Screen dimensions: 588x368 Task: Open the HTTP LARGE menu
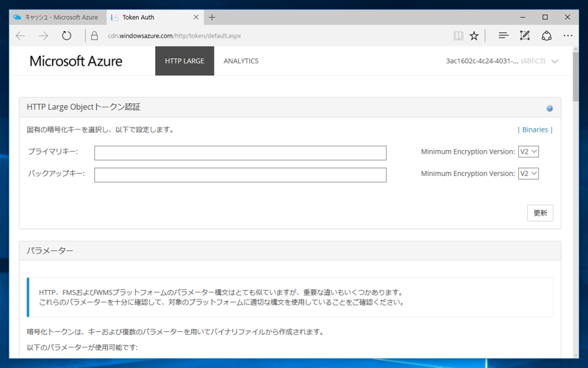point(184,61)
